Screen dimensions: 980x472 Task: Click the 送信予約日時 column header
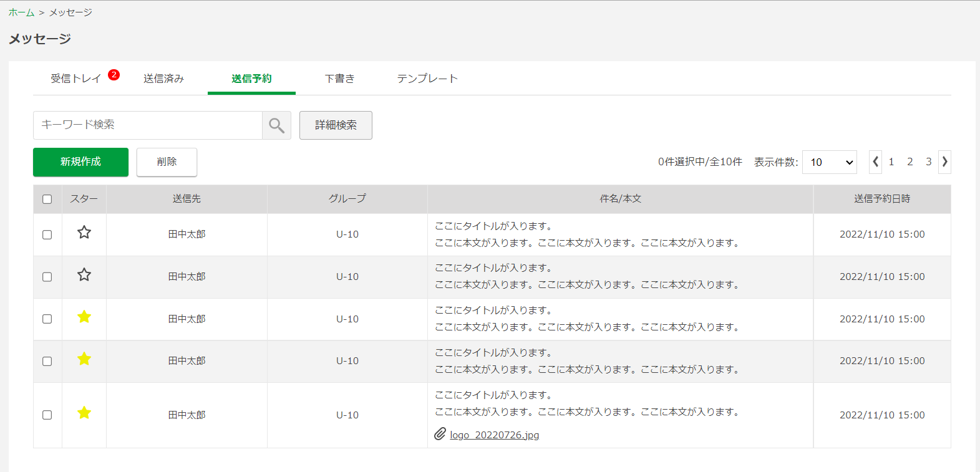click(882, 199)
